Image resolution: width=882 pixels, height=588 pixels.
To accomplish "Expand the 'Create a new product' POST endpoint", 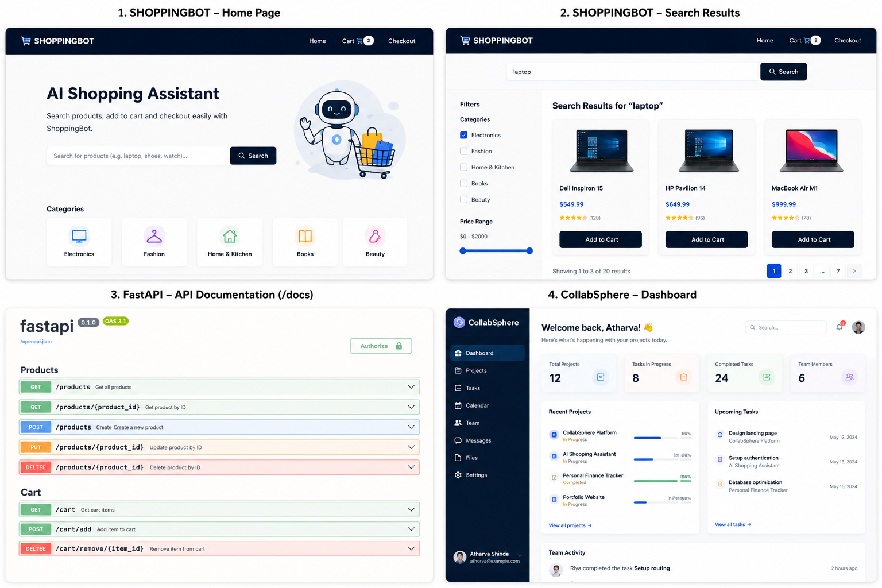I will pyautogui.click(x=219, y=427).
